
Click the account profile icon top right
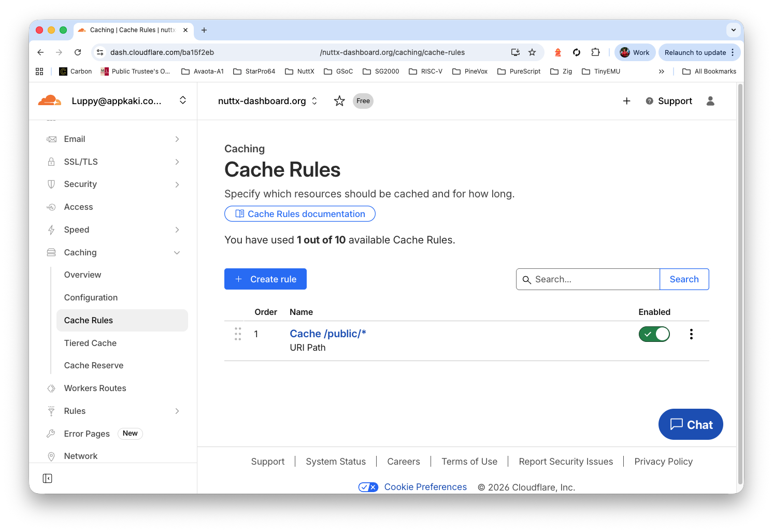(x=710, y=101)
